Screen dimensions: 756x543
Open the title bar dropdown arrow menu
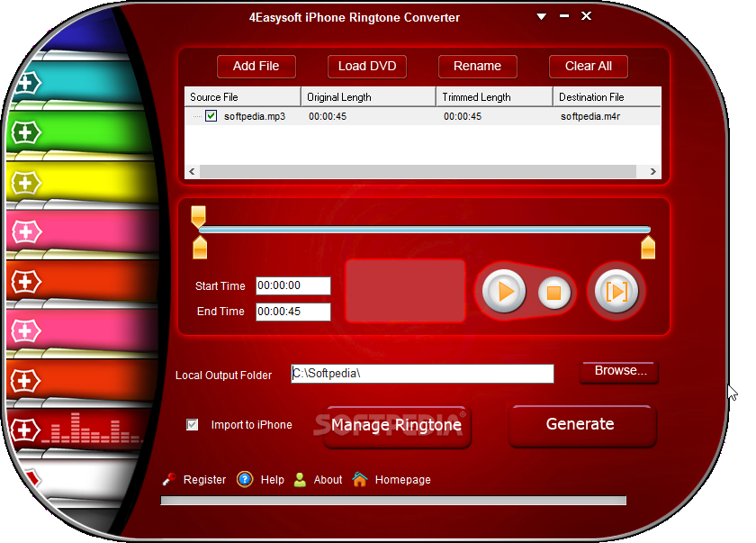click(542, 17)
